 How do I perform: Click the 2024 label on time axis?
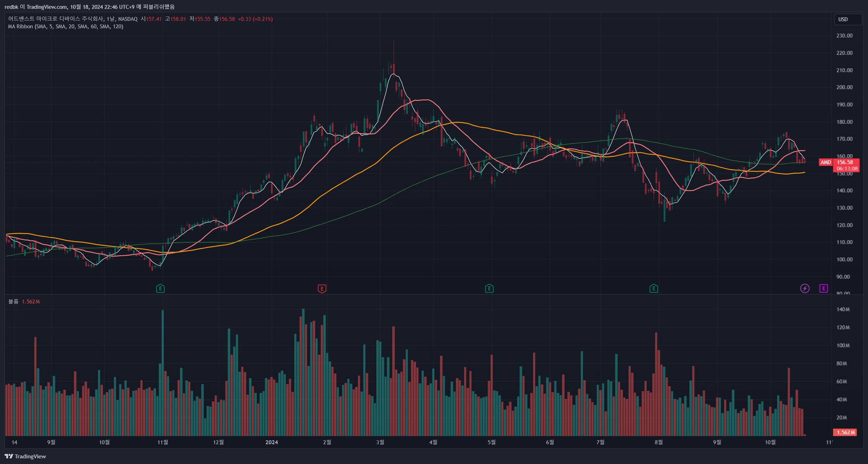click(x=271, y=442)
